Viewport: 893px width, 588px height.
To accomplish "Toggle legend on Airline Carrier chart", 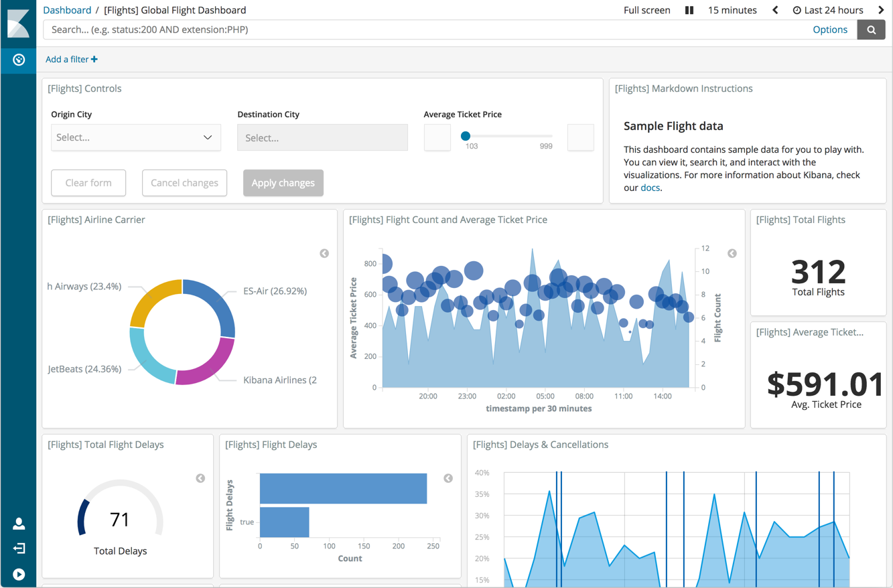I will tap(324, 253).
